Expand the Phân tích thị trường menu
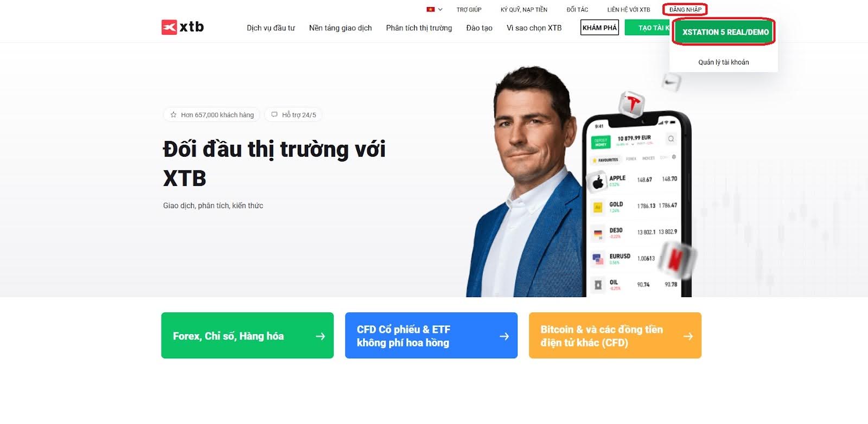 click(x=419, y=28)
